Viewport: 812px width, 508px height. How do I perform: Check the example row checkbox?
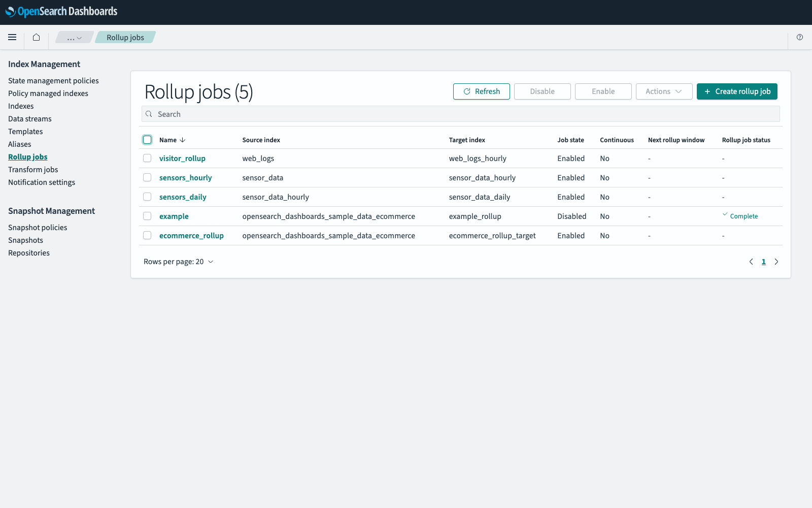pyautogui.click(x=147, y=216)
